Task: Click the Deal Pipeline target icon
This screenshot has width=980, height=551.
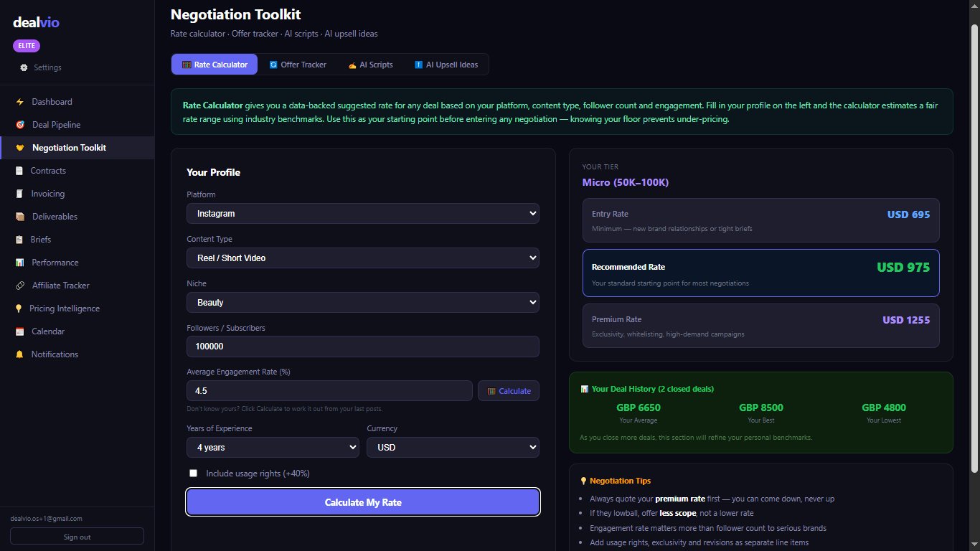Action: click(x=20, y=125)
